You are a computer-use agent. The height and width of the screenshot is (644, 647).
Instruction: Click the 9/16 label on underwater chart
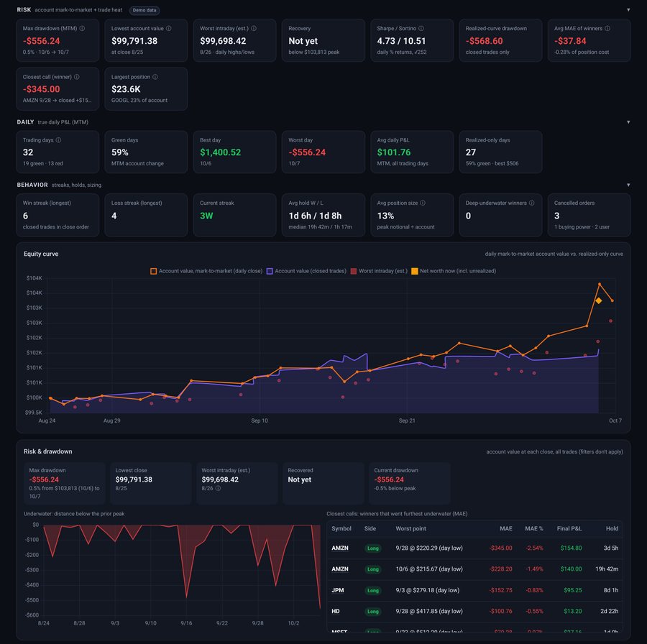(186, 623)
